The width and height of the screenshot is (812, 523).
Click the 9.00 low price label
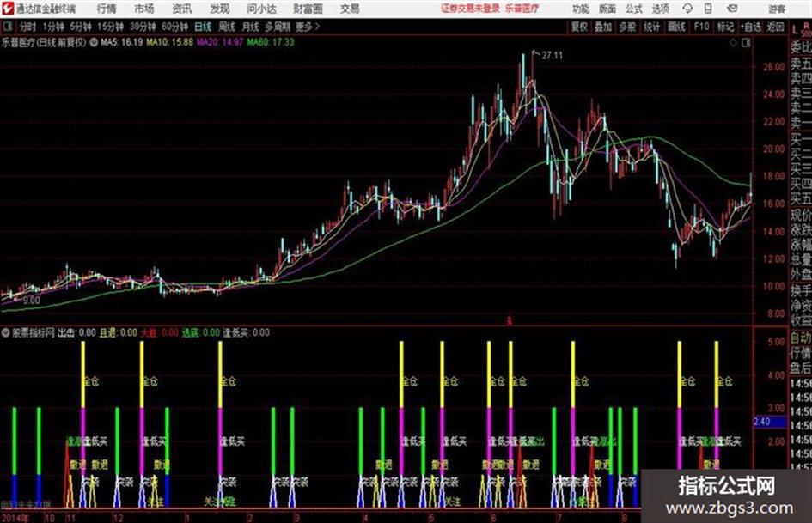tap(31, 301)
